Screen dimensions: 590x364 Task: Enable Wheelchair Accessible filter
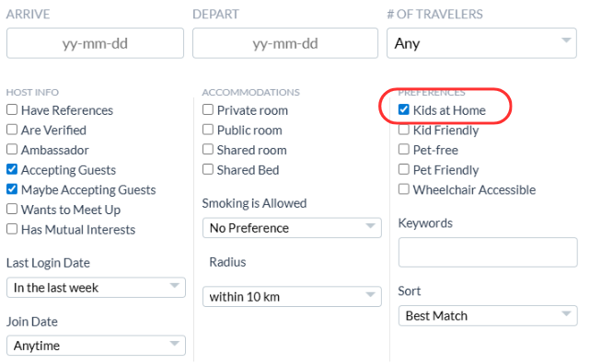pos(404,189)
